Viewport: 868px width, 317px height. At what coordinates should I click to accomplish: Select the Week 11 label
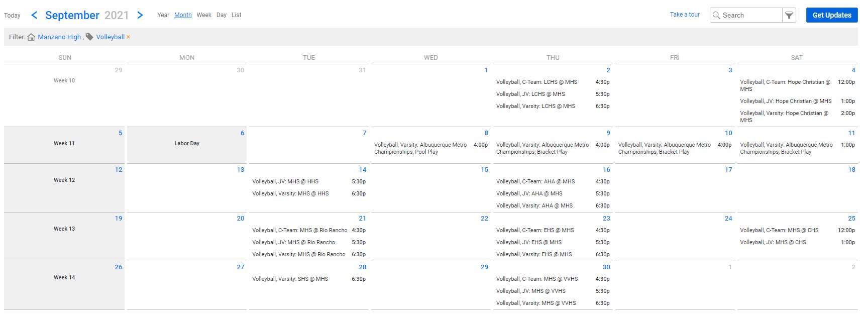click(x=64, y=143)
